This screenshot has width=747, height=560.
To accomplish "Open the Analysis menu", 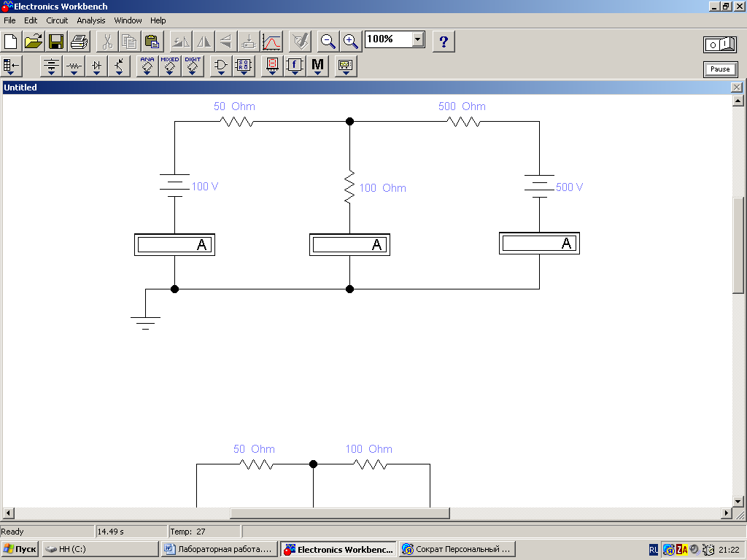I will [91, 20].
